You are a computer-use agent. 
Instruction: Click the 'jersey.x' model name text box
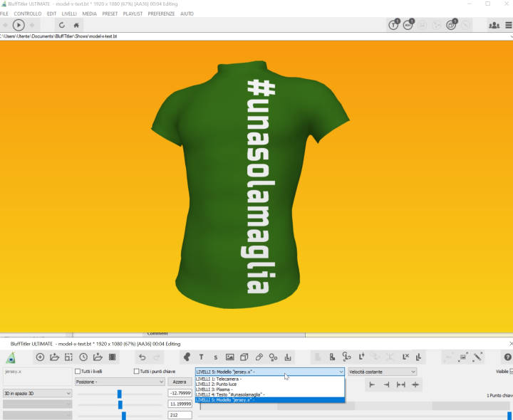37,377
